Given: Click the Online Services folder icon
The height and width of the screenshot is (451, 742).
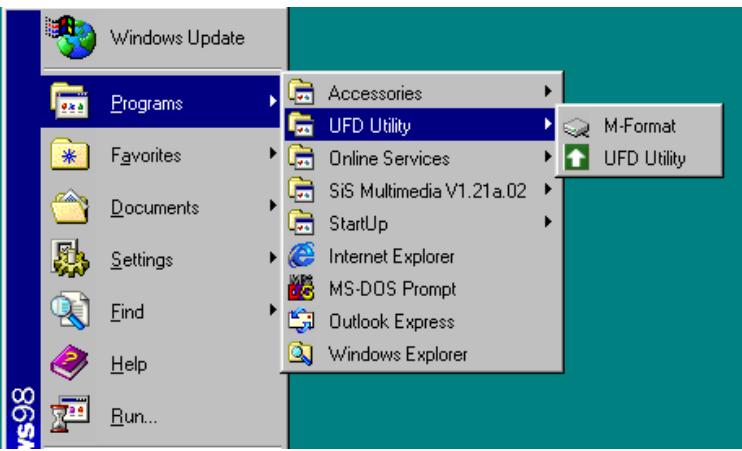Looking at the screenshot, I should pos(301,157).
